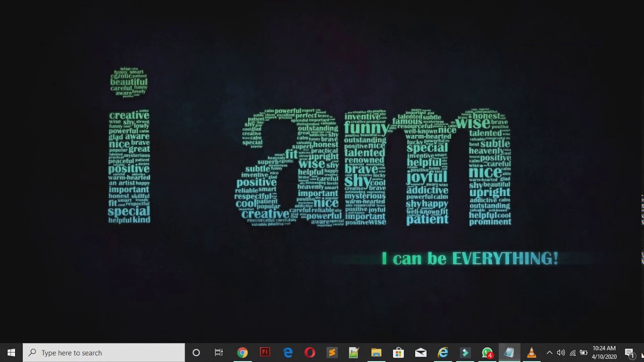Open Task View on the taskbar

(219, 352)
